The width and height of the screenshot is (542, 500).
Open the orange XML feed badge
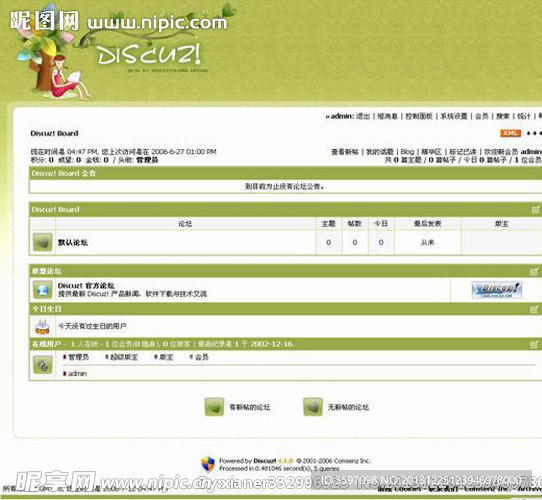pyautogui.click(x=510, y=133)
